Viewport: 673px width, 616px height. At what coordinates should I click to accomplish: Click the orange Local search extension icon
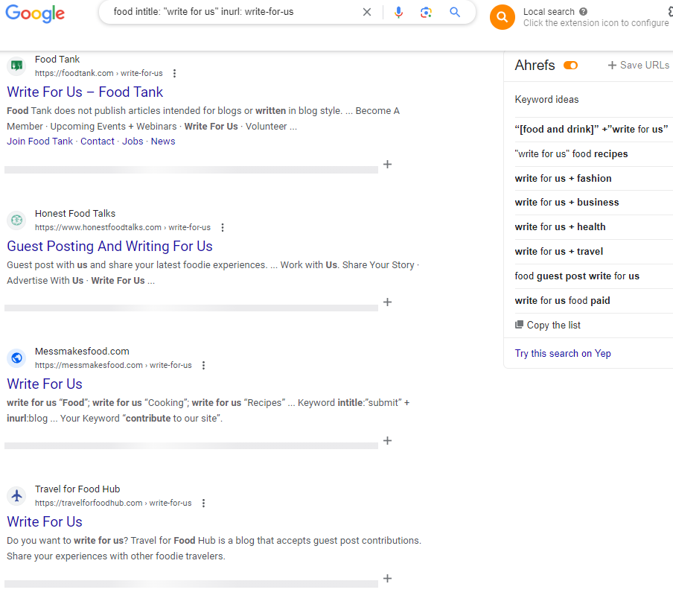502,16
